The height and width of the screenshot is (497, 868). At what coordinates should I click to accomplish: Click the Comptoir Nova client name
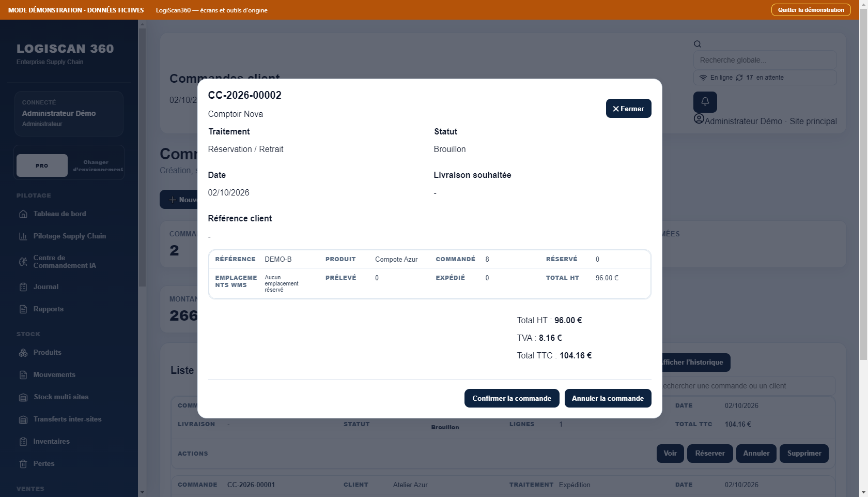(x=236, y=114)
